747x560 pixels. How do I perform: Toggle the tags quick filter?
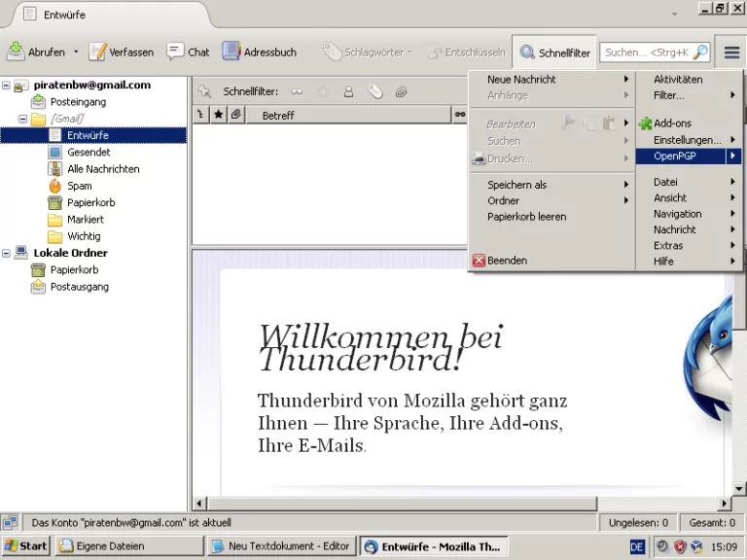tap(375, 92)
